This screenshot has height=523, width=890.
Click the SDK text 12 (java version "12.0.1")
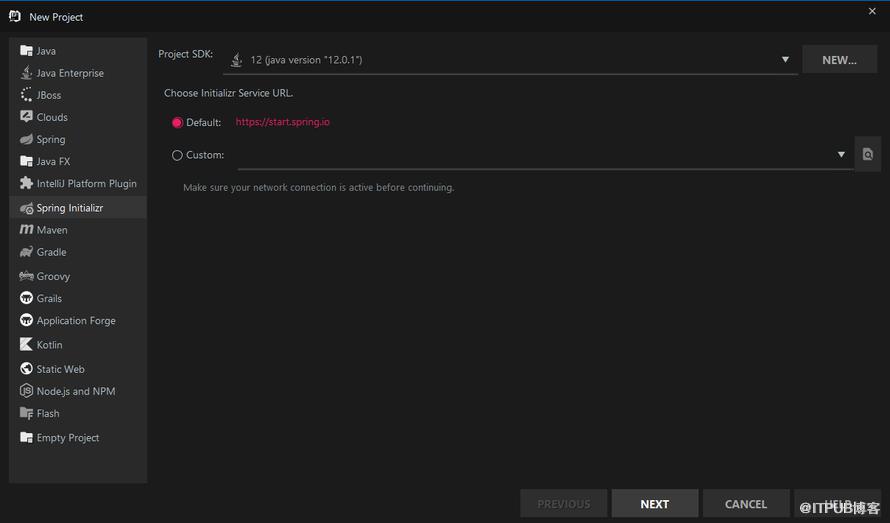pos(307,60)
